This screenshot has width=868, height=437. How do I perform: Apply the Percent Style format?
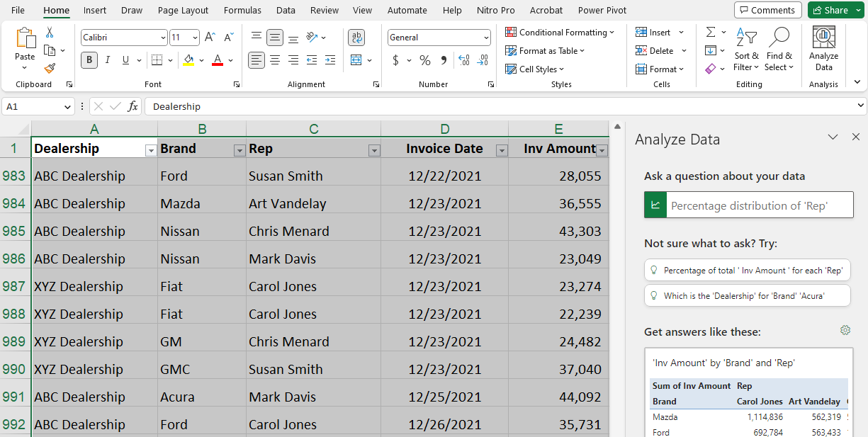425,60
